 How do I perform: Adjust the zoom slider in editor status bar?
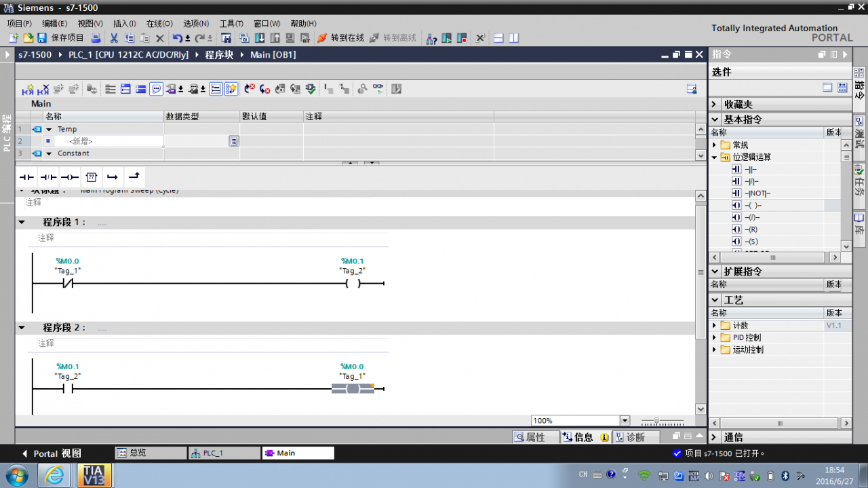coord(656,421)
